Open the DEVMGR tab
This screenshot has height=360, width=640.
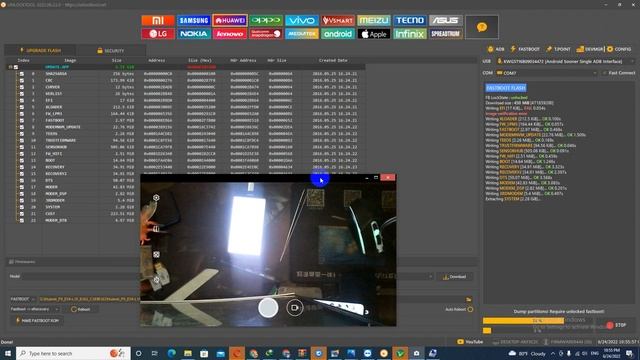[590, 49]
